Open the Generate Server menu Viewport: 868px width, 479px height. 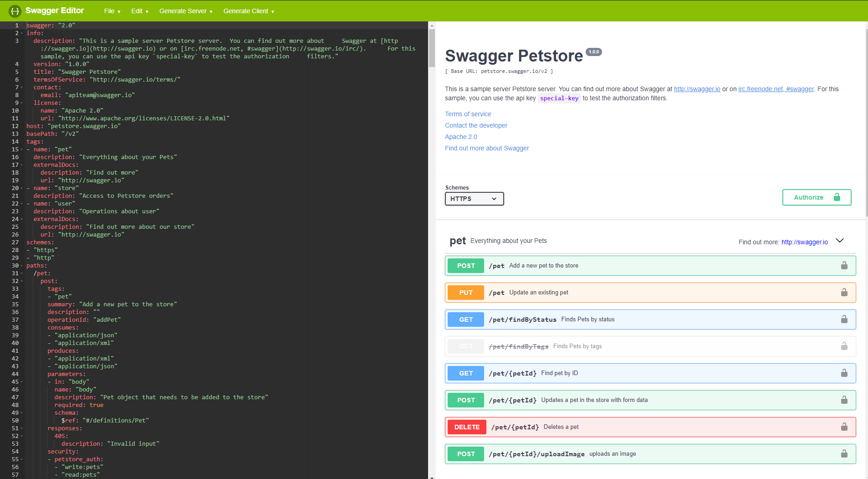coord(186,11)
